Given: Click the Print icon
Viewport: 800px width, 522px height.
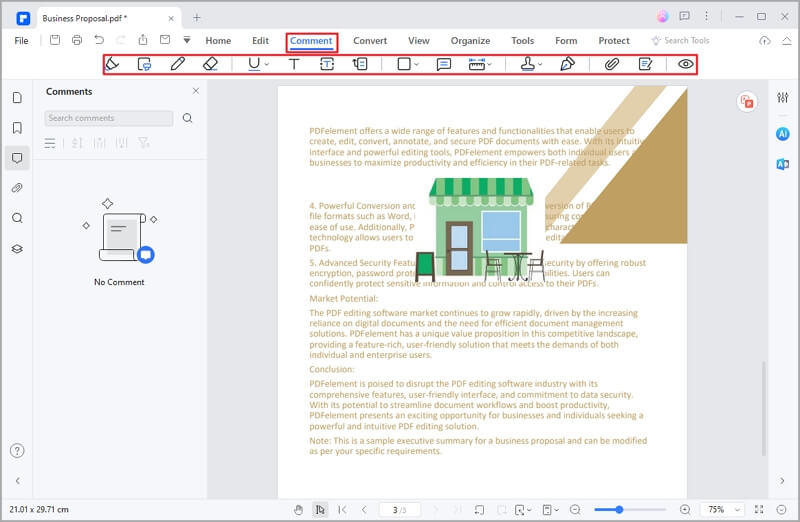Looking at the screenshot, I should 77,40.
